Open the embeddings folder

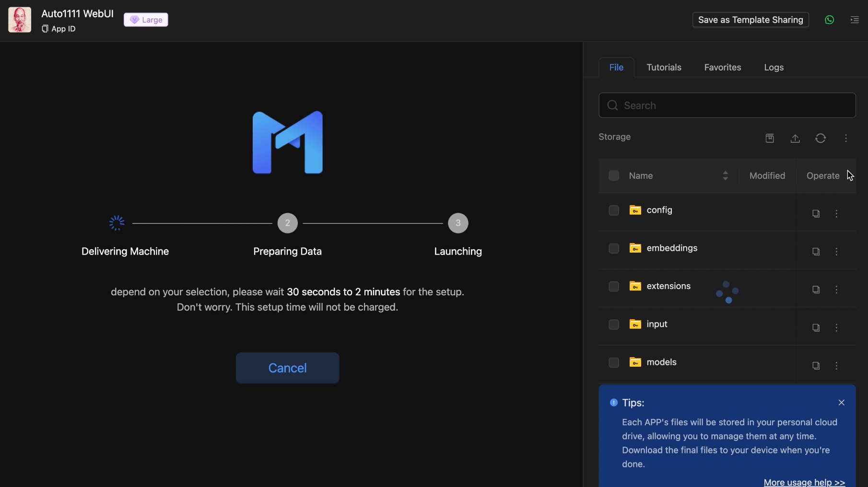(672, 248)
